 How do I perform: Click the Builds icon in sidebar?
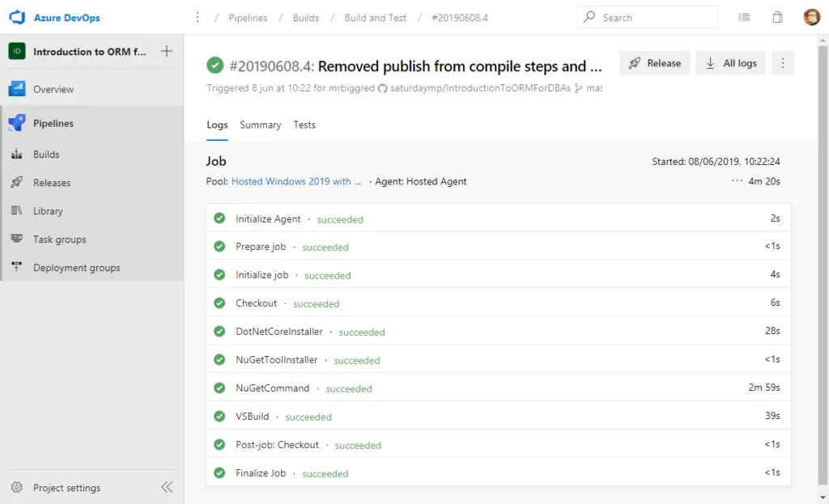(17, 155)
